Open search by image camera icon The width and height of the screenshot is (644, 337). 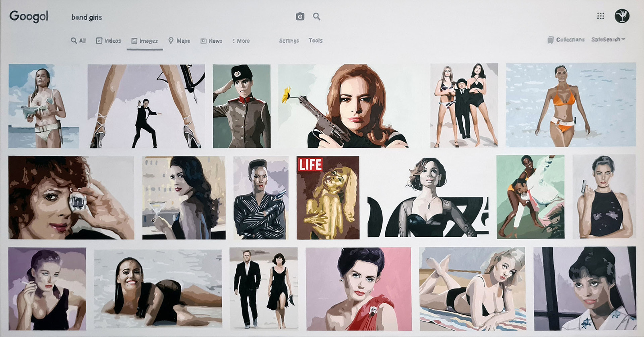300,16
